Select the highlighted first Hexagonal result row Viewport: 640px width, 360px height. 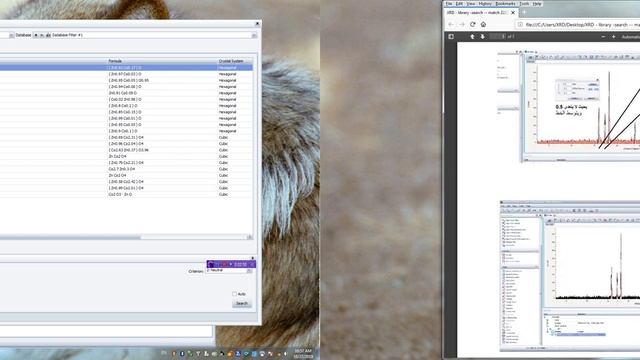point(126,67)
